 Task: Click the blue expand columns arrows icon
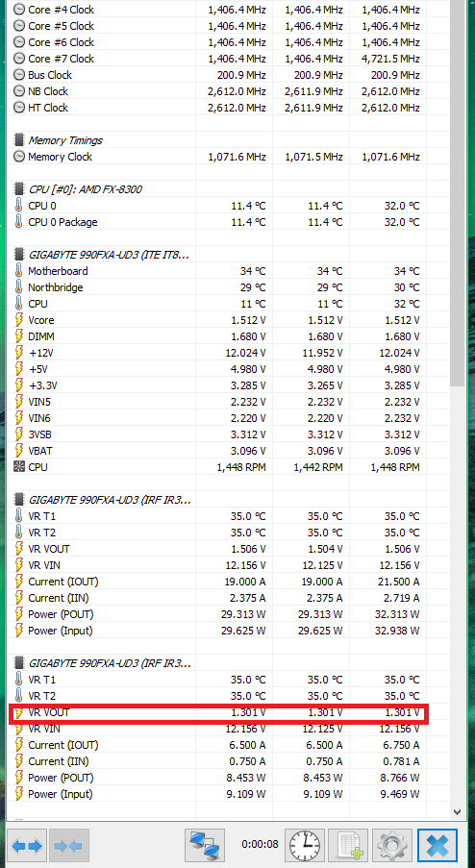(x=27, y=847)
